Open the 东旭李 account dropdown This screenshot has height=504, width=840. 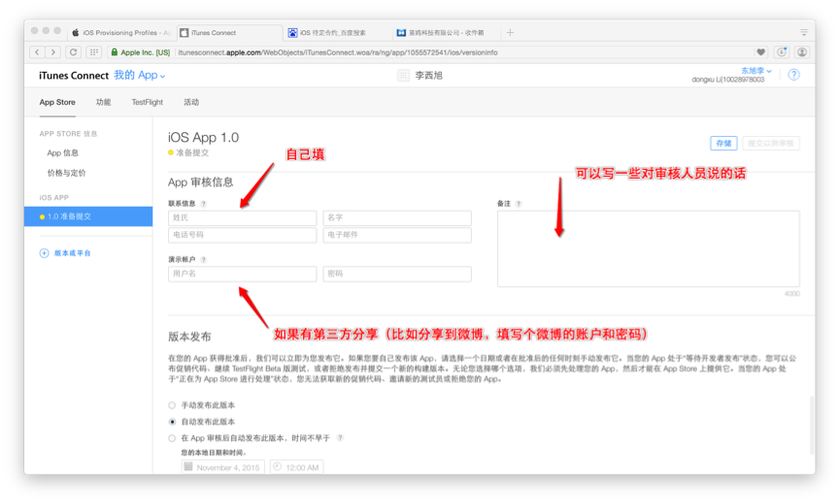coord(756,71)
